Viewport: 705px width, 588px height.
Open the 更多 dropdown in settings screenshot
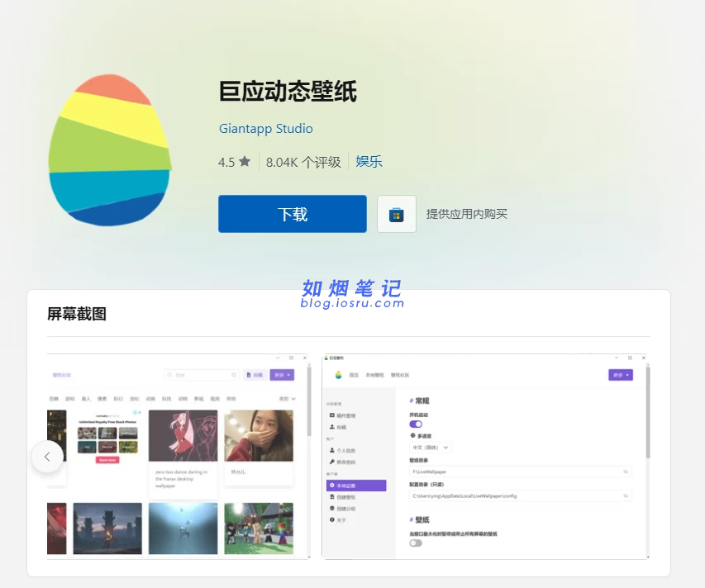pos(621,375)
